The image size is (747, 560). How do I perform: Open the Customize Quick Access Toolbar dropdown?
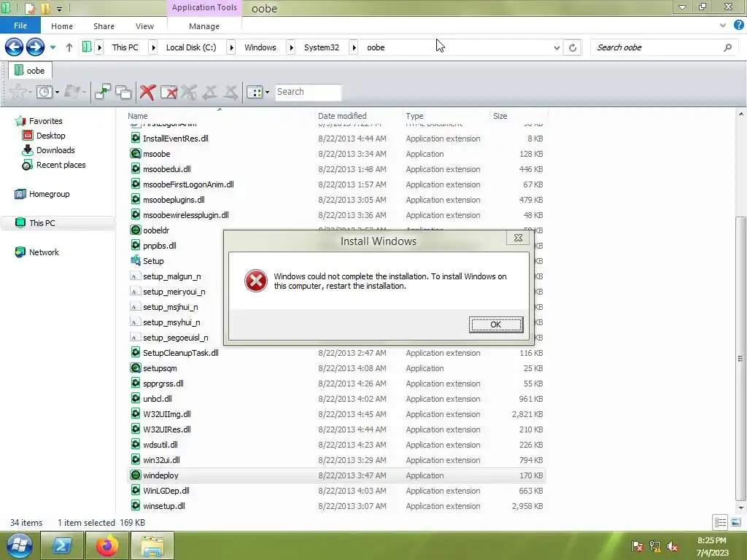tap(60, 9)
